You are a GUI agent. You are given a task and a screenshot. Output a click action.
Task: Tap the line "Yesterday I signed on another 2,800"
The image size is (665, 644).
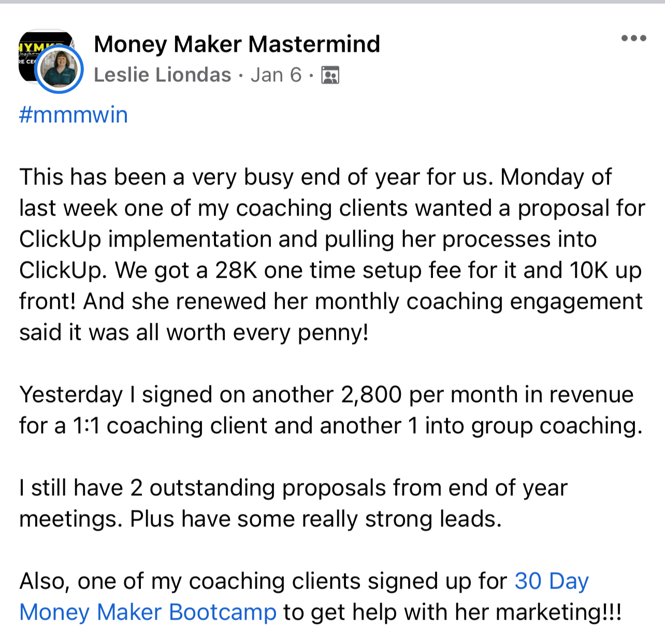coord(326,395)
